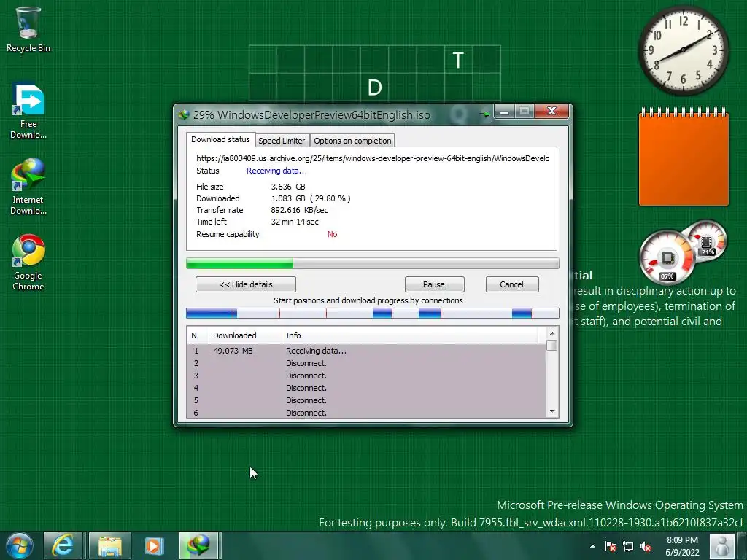Open the clock showing 8:09 PM
This screenshot has height=560, width=747.
click(x=682, y=546)
